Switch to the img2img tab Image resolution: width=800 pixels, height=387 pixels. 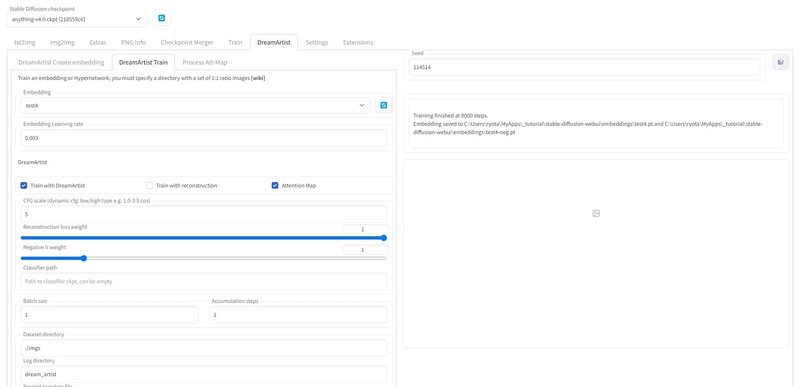click(62, 42)
